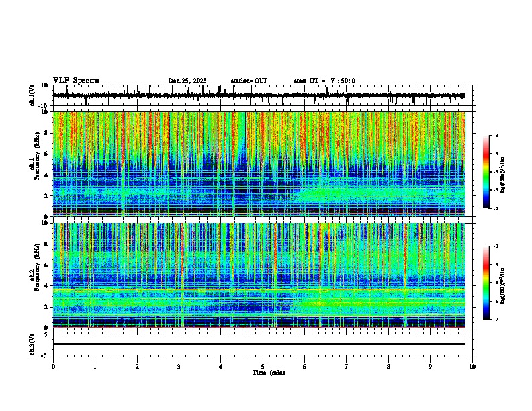Click time axis tick label "0"

pos(53,367)
